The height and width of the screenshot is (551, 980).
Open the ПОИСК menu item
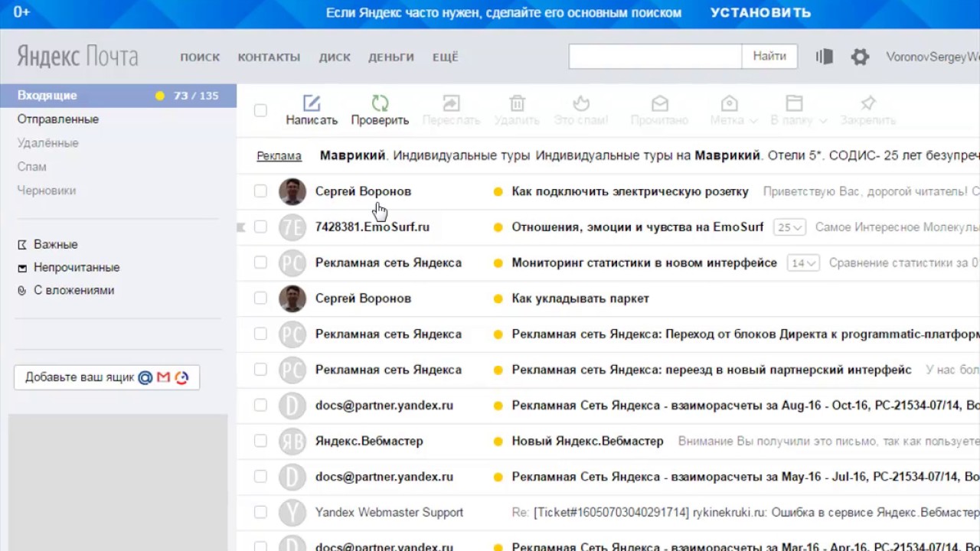coord(200,57)
